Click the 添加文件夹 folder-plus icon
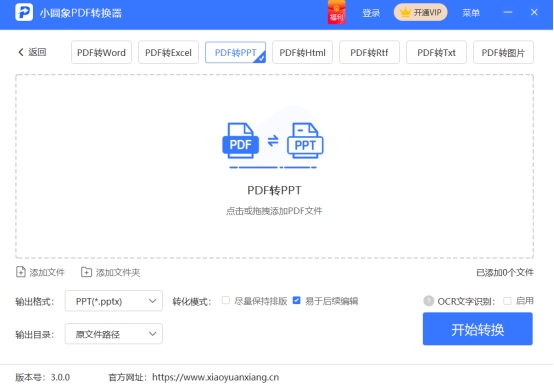 point(86,272)
